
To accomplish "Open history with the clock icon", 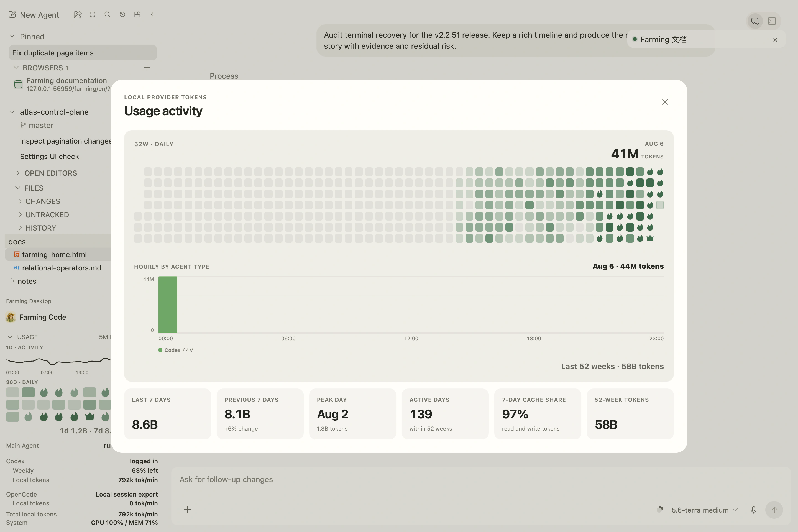I will 122,14.
